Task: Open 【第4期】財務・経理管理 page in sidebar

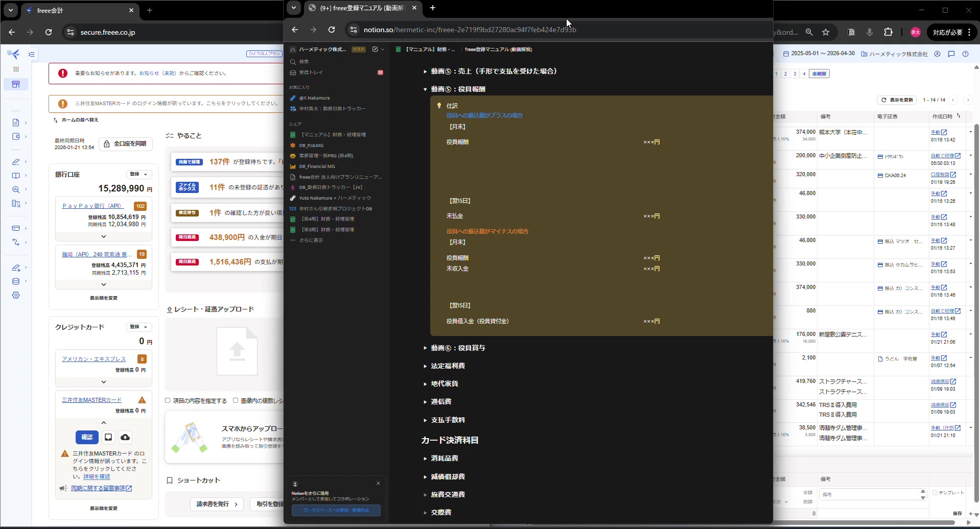Action: [x=327, y=219]
